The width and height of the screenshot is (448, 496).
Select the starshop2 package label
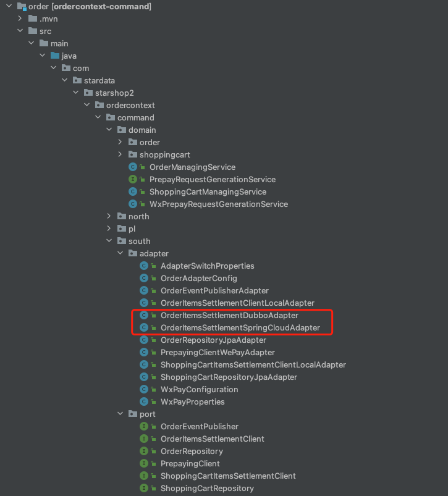coord(114,93)
